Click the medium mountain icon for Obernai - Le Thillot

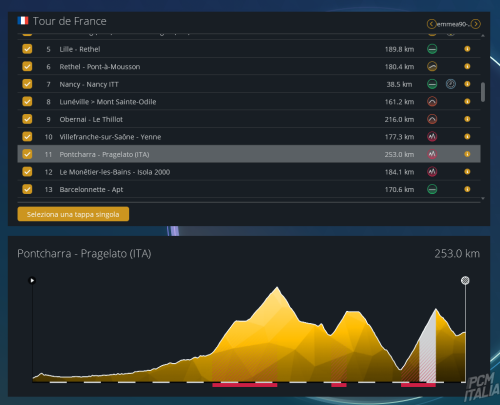pos(432,119)
